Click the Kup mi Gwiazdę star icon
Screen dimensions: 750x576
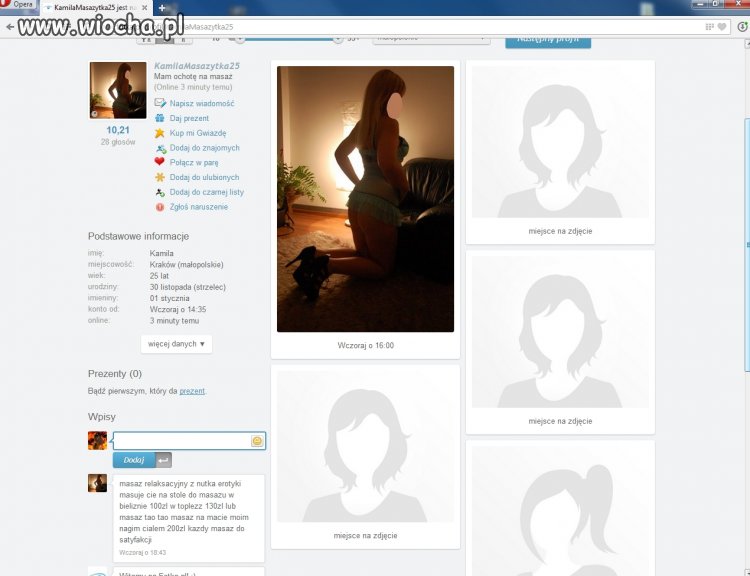[160, 133]
